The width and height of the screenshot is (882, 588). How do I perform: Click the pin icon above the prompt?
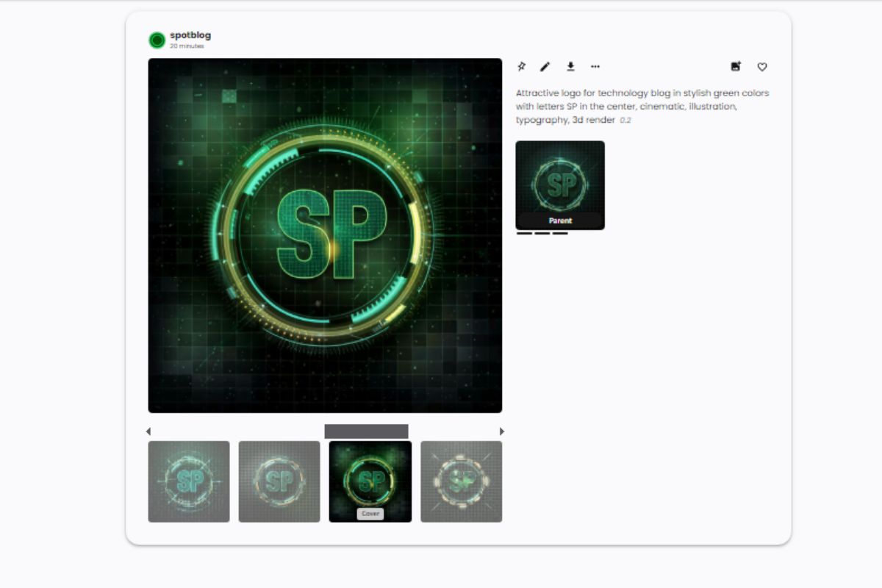[x=521, y=67]
